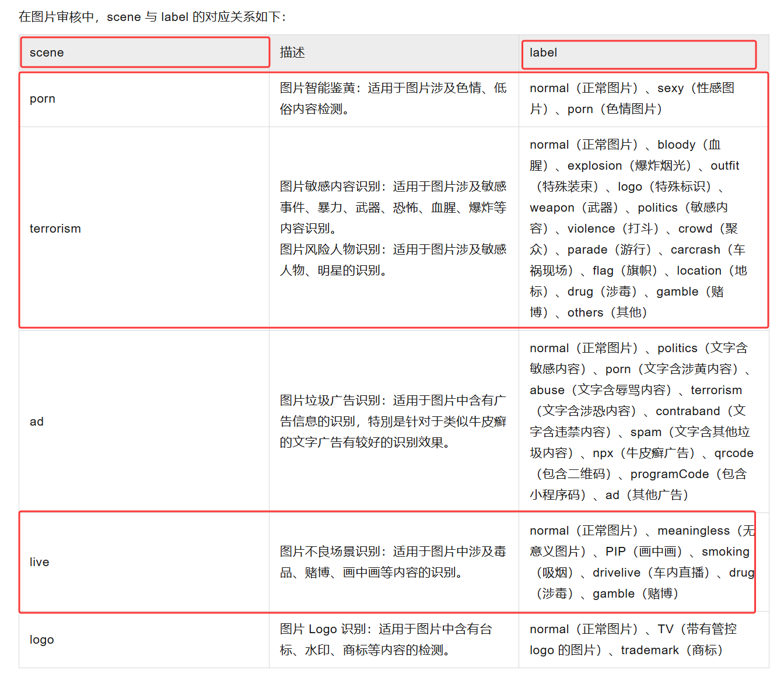Image resolution: width=784 pixels, height=681 pixels.
Task: Click 'smoking' in live labels
Action: click(726, 552)
